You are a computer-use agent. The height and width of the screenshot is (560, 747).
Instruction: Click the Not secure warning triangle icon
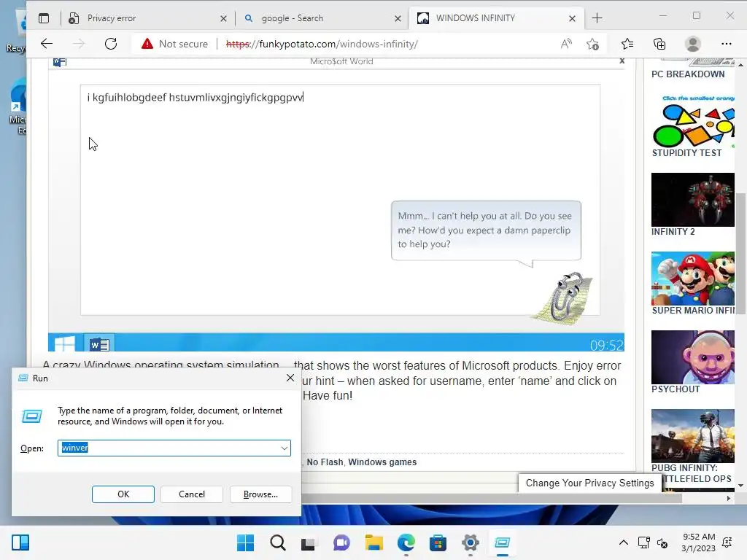(x=147, y=44)
